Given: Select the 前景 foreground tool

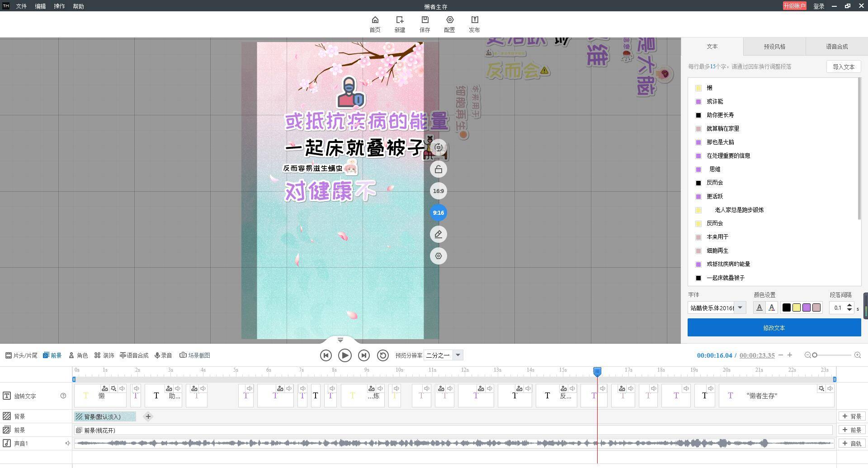Looking at the screenshot, I should click(x=52, y=355).
